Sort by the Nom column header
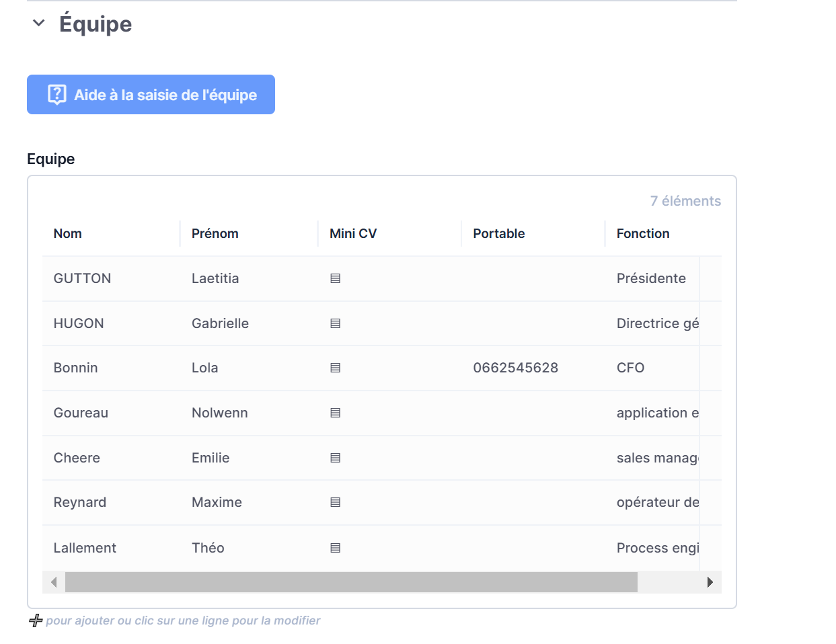Viewport: 836px width, 644px height. click(68, 233)
